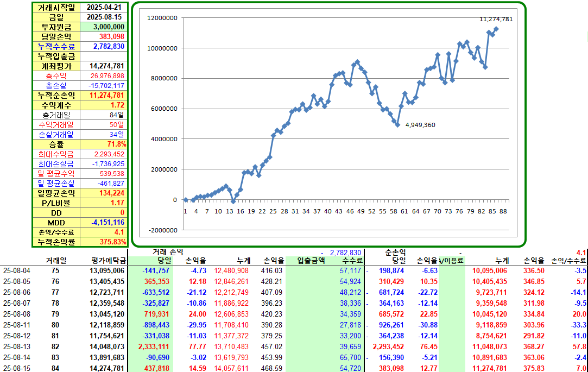This screenshot has width=588, height=372.
Task: Select the 11,274,781 data label above chart line
Action: 496,19
